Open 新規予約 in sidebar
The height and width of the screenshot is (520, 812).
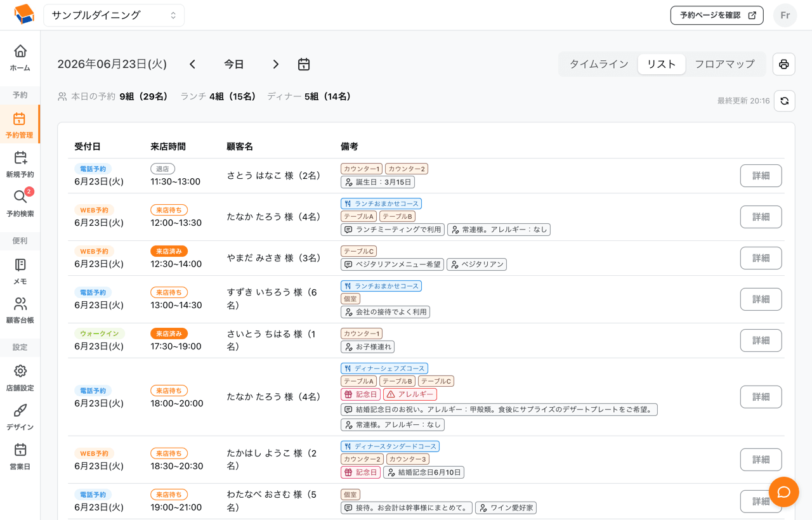[20, 164]
